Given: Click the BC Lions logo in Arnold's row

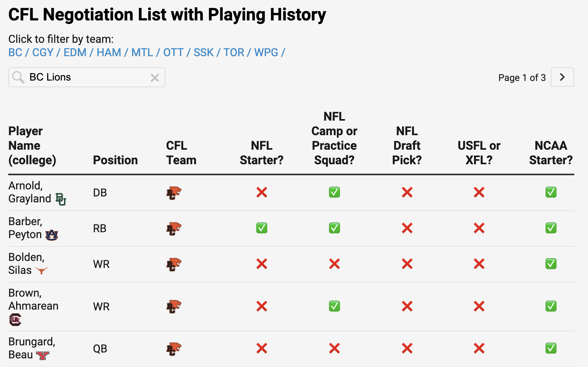Looking at the screenshot, I should pyautogui.click(x=174, y=193).
